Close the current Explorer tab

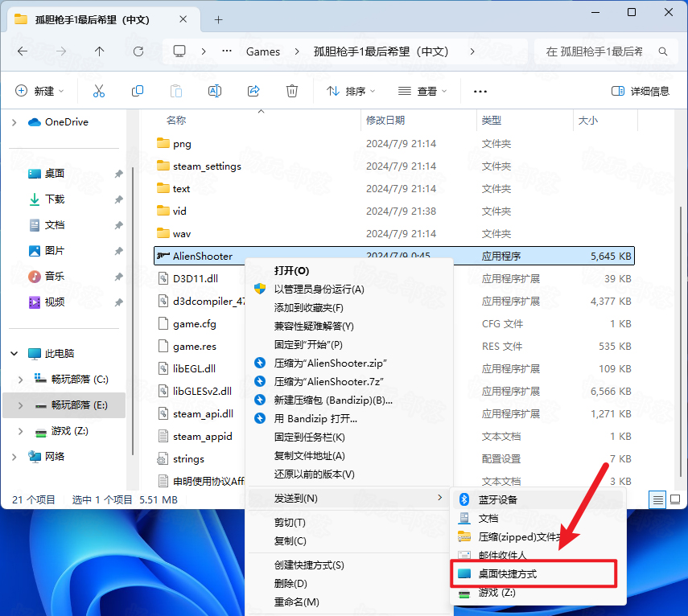coord(183,20)
